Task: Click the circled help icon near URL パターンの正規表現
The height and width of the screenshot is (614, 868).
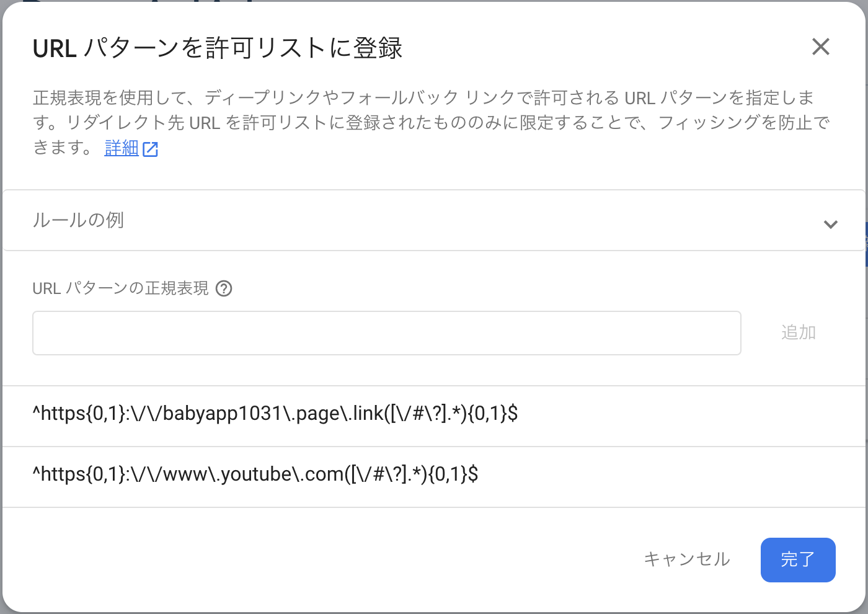Action: pyautogui.click(x=224, y=288)
